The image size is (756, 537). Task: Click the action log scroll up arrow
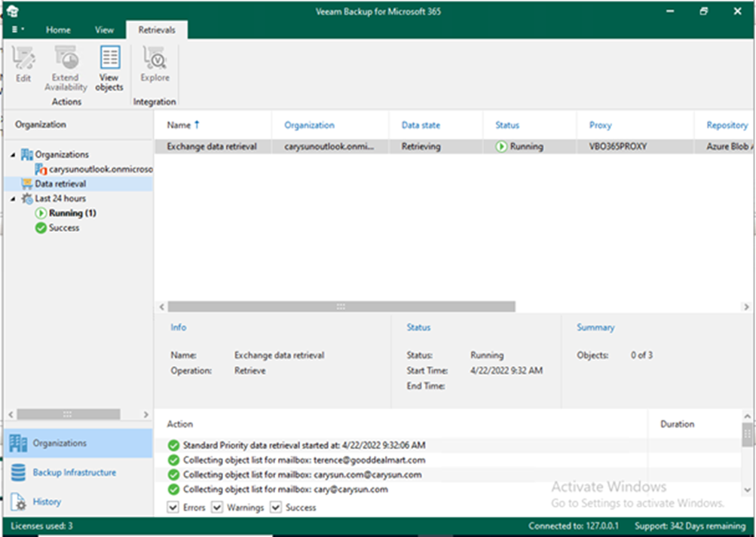(x=747, y=416)
